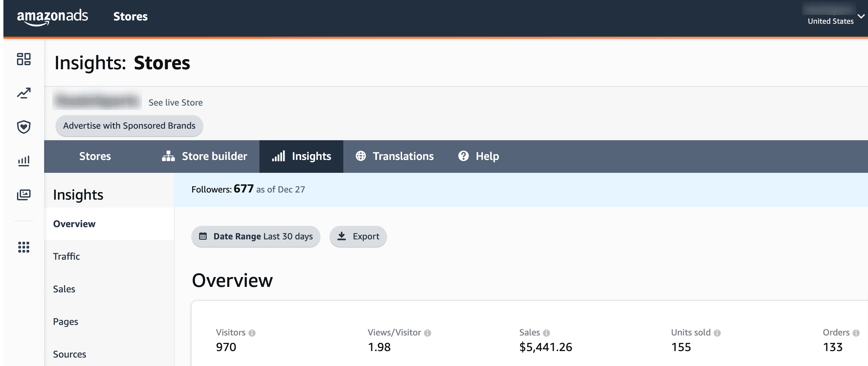Viewport: 868px width, 366px height.
Task: Click the Help question mark icon
Action: pyautogui.click(x=463, y=156)
